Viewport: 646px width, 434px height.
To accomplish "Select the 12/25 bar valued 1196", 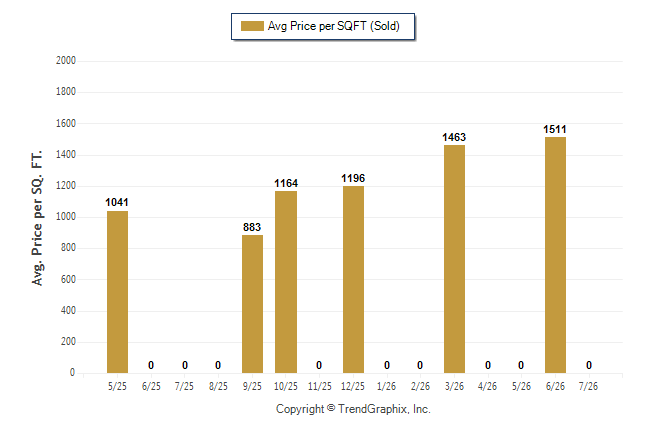I will click(x=353, y=279).
